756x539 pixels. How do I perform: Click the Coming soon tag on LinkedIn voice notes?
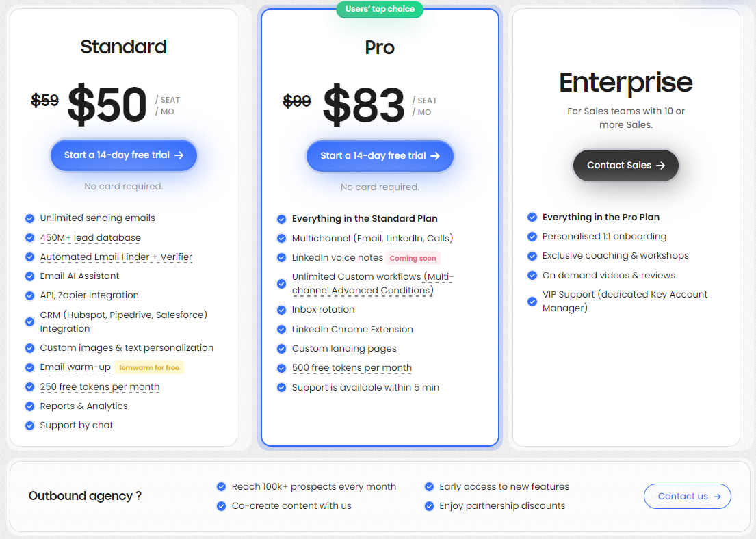coord(413,258)
